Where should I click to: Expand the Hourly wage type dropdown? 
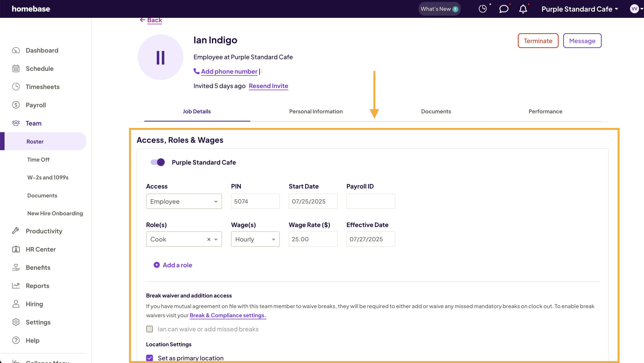point(255,239)
